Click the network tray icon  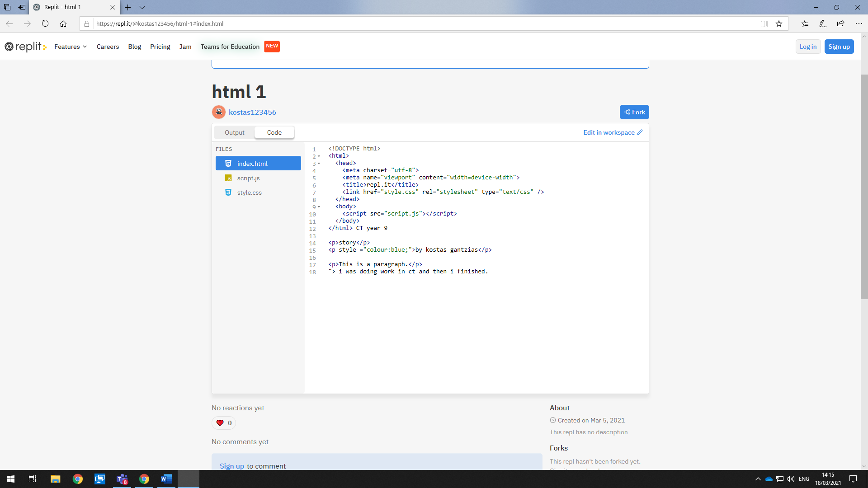tap(780, 479)
